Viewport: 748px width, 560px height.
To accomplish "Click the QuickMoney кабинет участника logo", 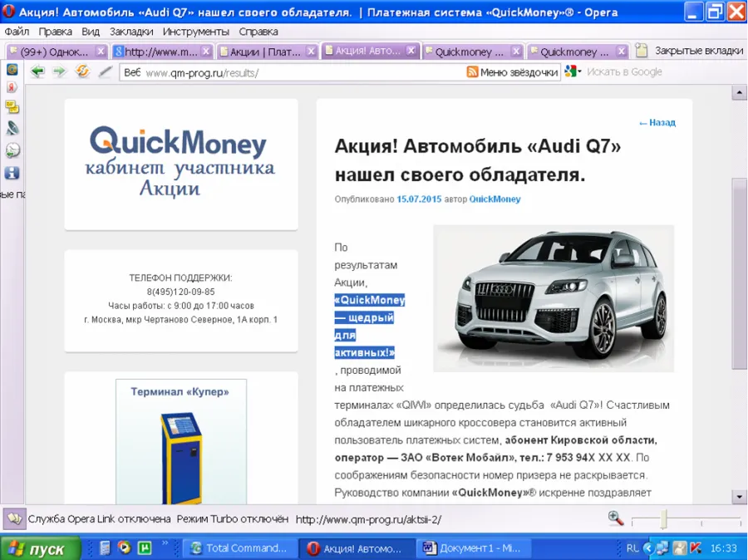I will click(181, 162).
